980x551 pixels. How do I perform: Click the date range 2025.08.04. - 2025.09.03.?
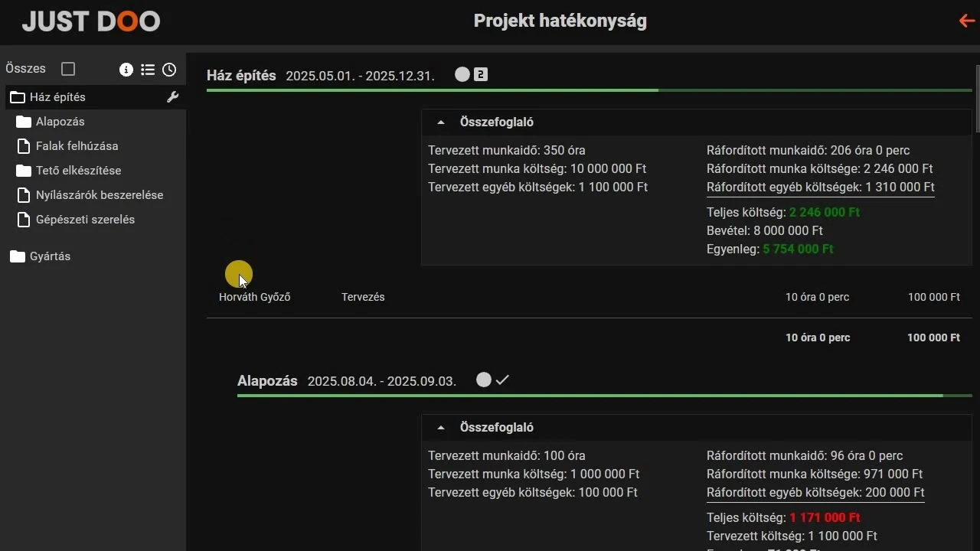click(382, 381)
